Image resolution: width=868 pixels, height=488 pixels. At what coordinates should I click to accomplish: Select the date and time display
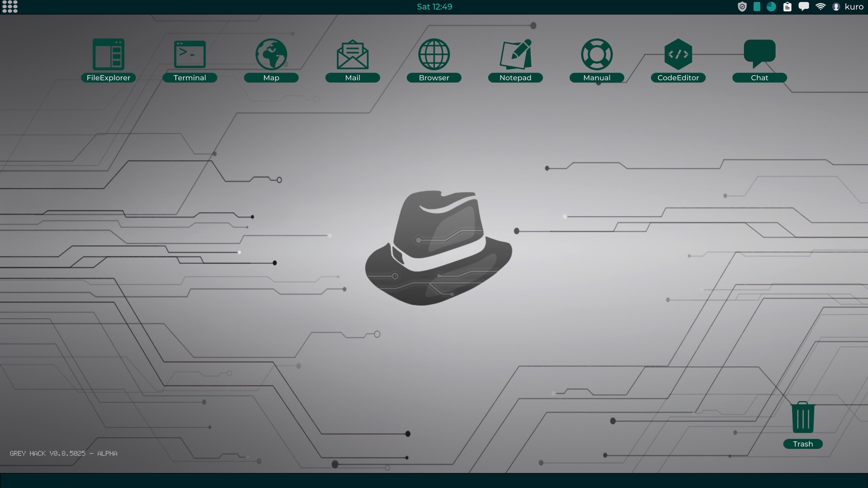[x=434, y=7]
